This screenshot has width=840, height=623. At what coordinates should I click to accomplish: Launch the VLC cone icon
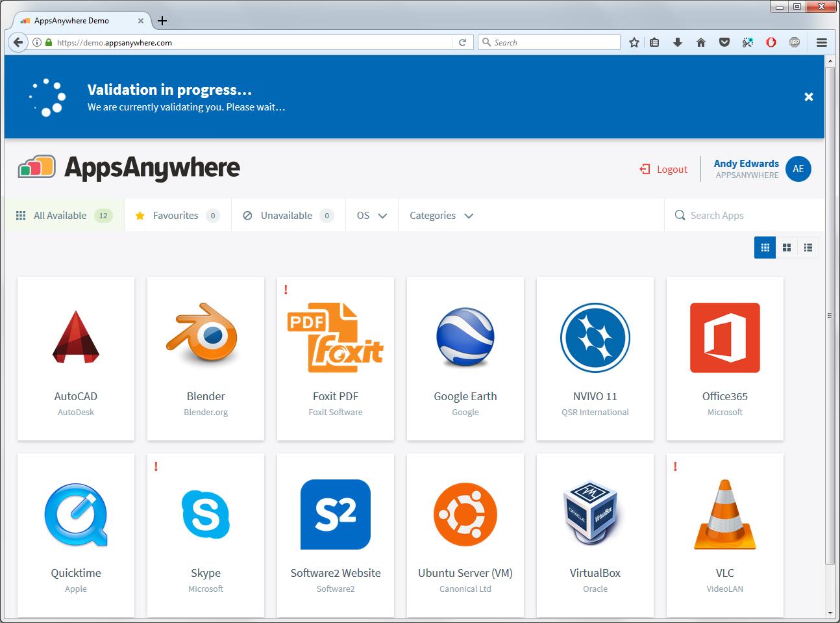[x=725, y=515]
